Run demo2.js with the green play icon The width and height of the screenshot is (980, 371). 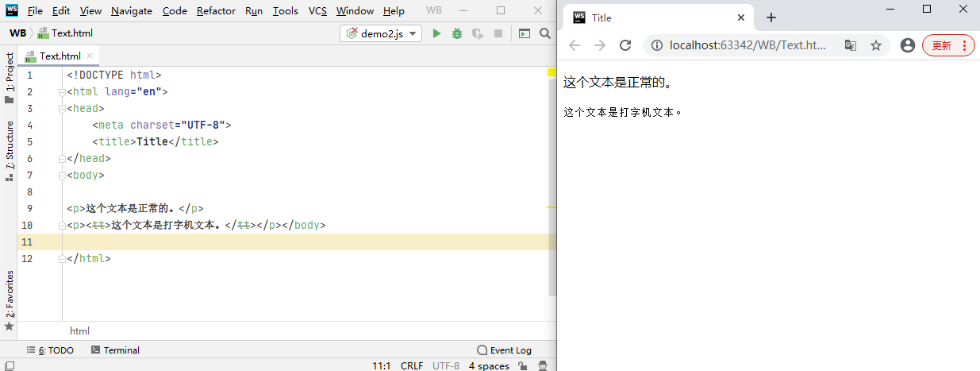click(436, 33)
